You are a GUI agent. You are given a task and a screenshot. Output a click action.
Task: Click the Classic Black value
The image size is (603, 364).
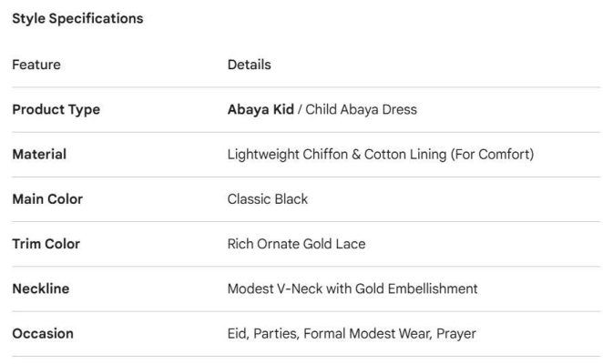point(268,199)
